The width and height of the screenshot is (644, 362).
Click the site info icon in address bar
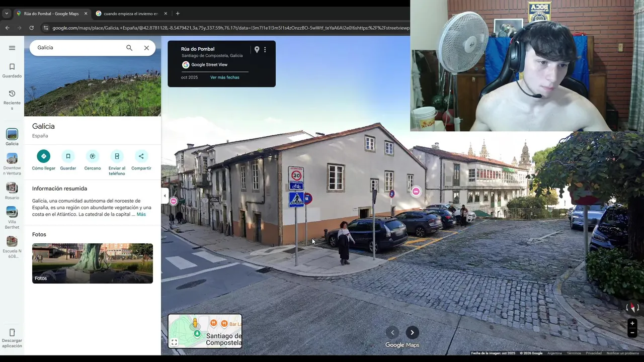[46, 28]
